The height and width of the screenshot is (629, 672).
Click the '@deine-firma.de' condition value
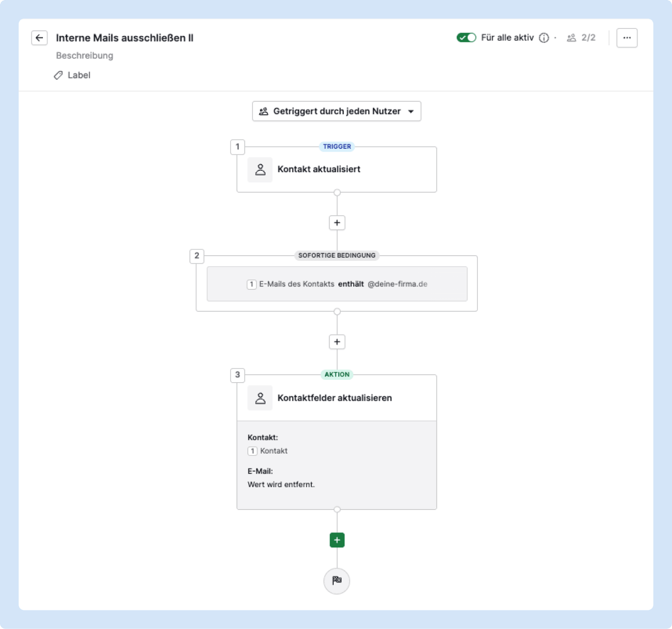(398, 284)
